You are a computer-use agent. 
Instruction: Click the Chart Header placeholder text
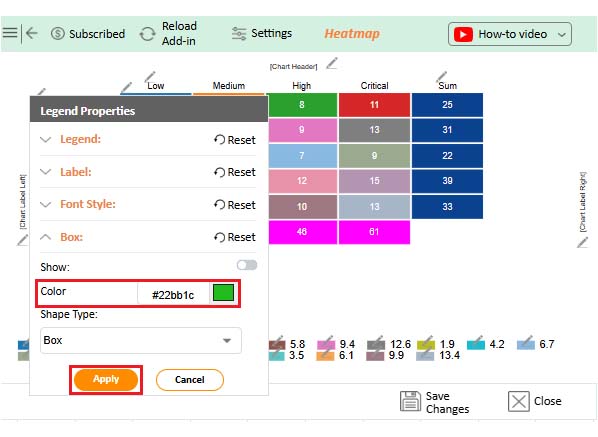coord(293,66)
